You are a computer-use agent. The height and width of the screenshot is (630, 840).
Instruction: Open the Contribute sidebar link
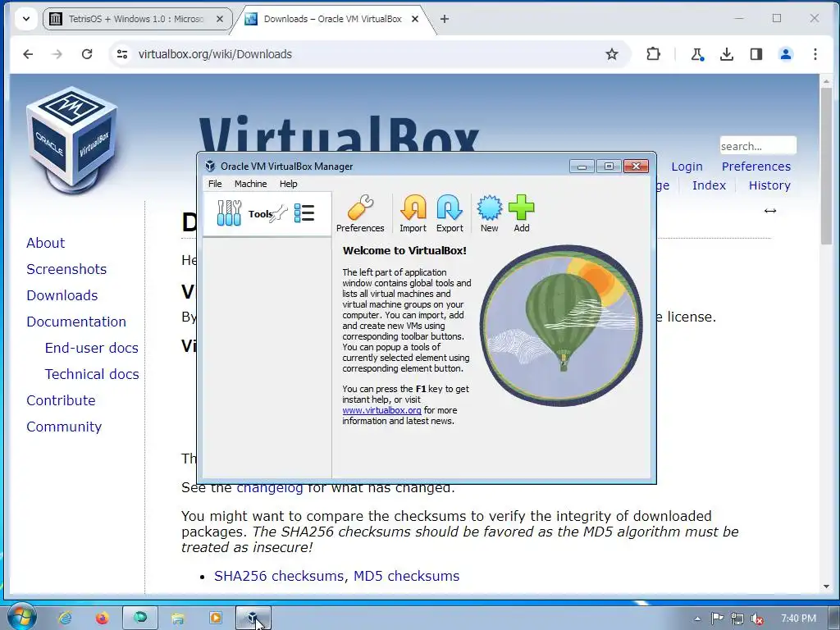coord(61,400)
